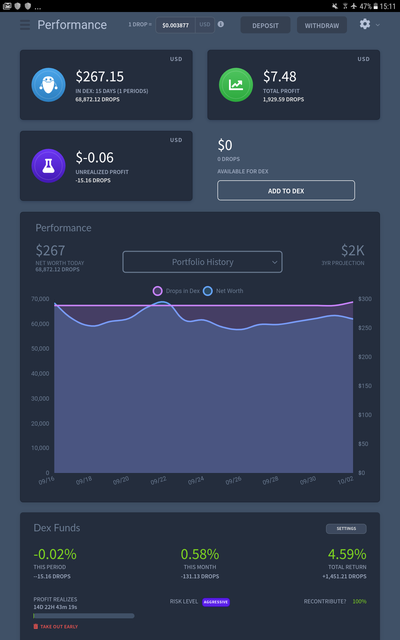
Task: Click the 14D 22H profit realizes countdown
Action: [55, 607]
